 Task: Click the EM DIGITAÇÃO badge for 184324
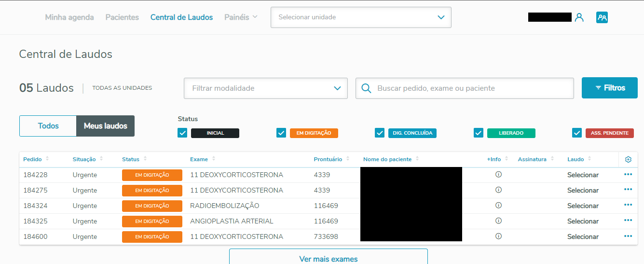[152, 206]
